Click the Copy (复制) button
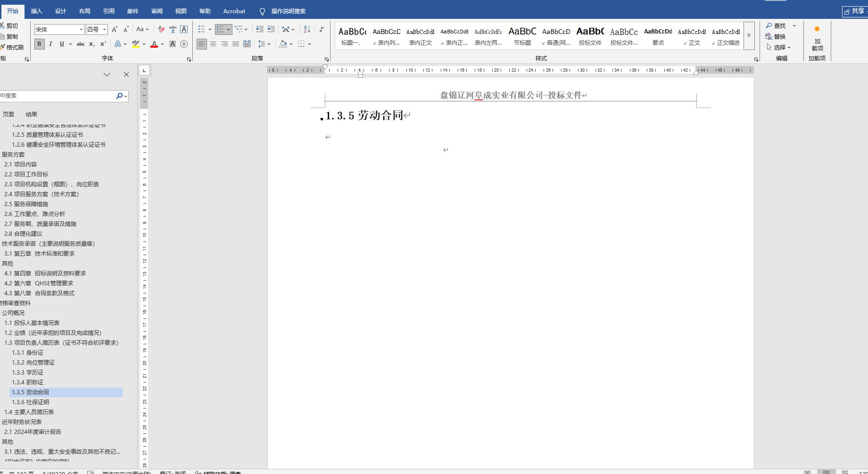 pyautogui.click(x=9, y=36)
